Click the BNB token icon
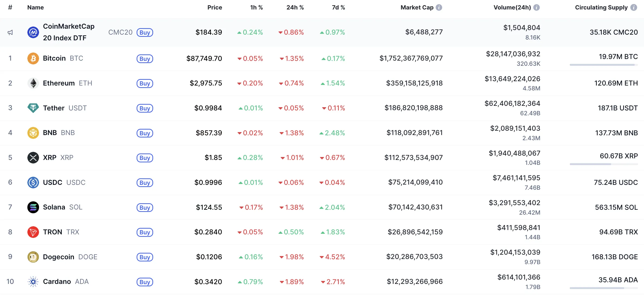Screen dimensions: 644x295 click(33, 133)
